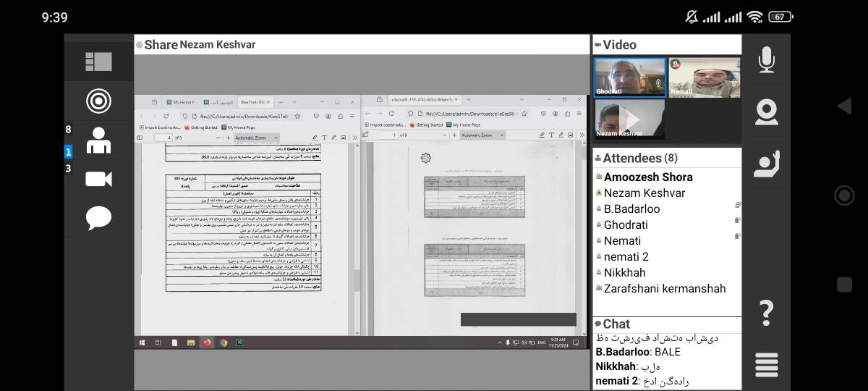Toggle sidebar button in left PDF viewer

[140, 138]
